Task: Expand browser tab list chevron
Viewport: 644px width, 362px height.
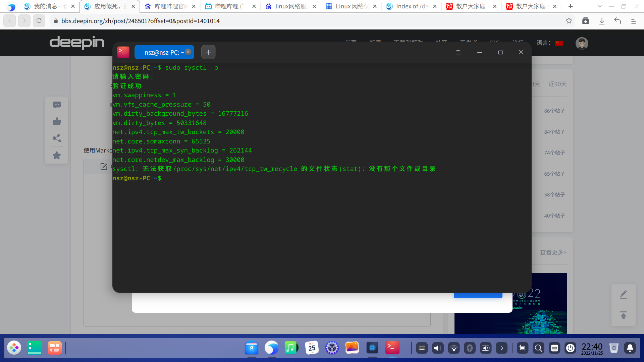Action: pos(600,6)
